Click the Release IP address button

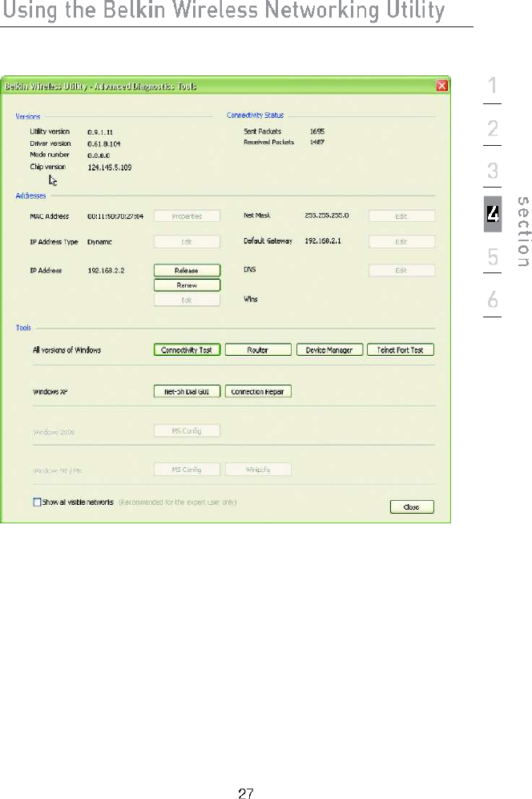[x=187, y=270]
